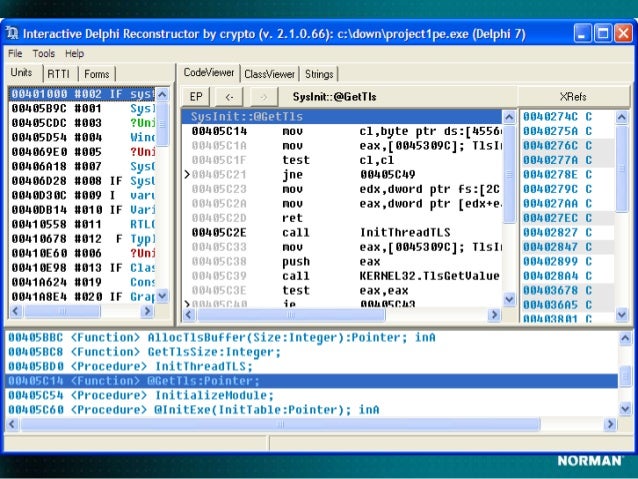The image size is (638, 479).
Task: Select the CodeViewer tab
Action: [209, 72]
